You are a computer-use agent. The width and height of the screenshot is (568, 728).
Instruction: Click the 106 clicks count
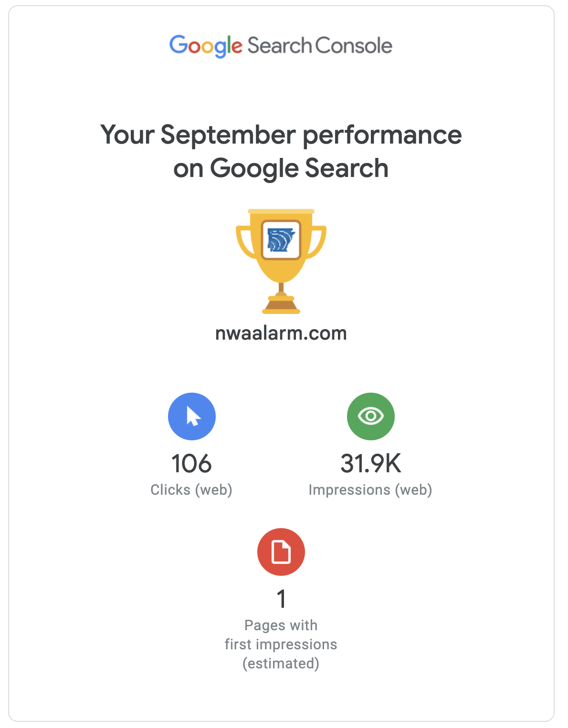point(191,464)
